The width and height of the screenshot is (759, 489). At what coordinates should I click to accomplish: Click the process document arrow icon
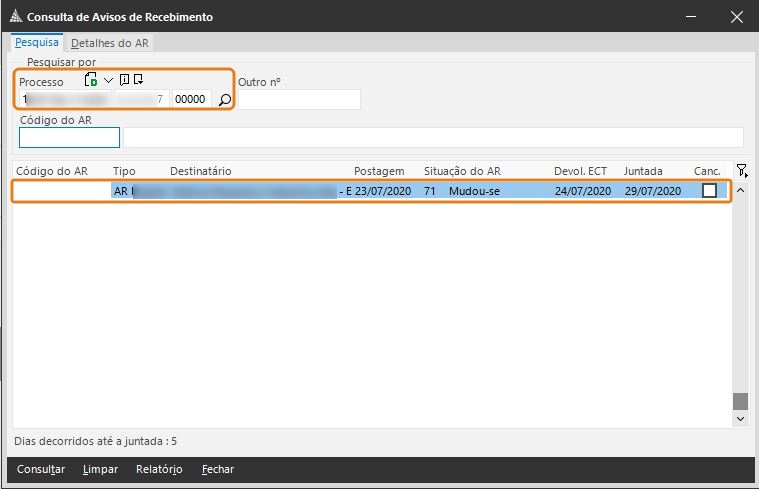(138, 80)
